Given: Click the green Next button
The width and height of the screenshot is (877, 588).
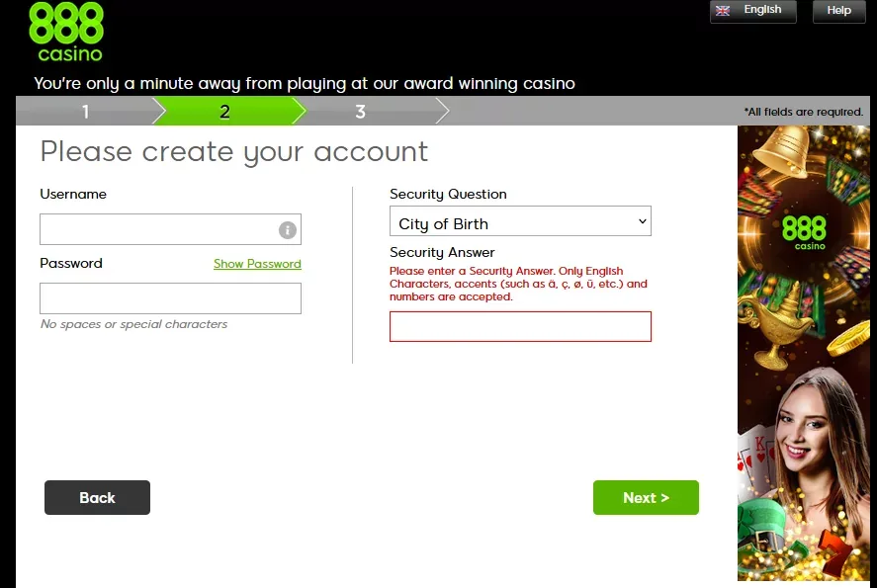Looking at the screenshot, I should tap(646, 497).
